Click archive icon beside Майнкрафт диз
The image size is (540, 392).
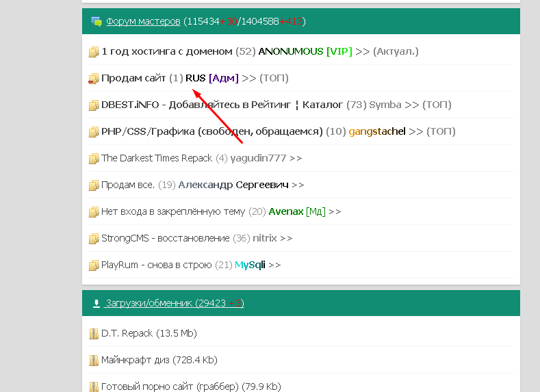point(94,360)
